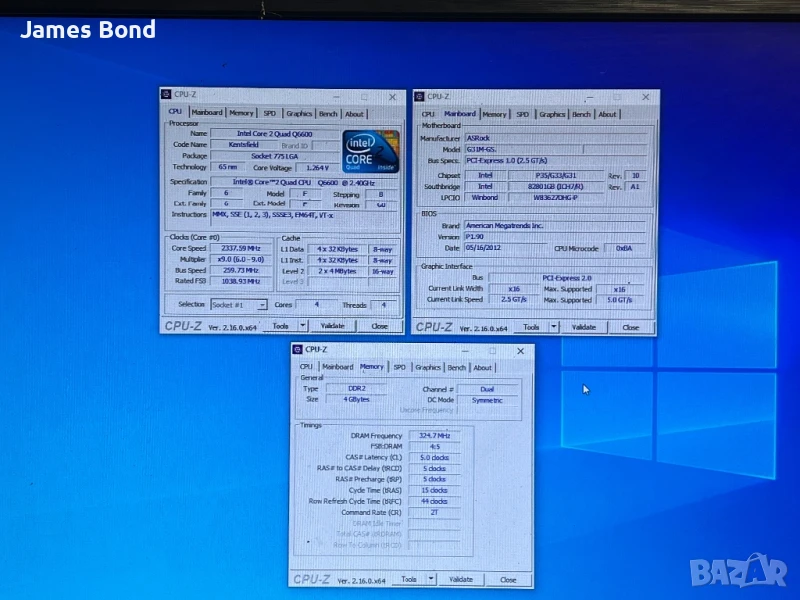Click the CPU-Z icon in the ASRock mainboard window's title bar
The width and height of the screenshot is (800, 600).
pos(420,97)
